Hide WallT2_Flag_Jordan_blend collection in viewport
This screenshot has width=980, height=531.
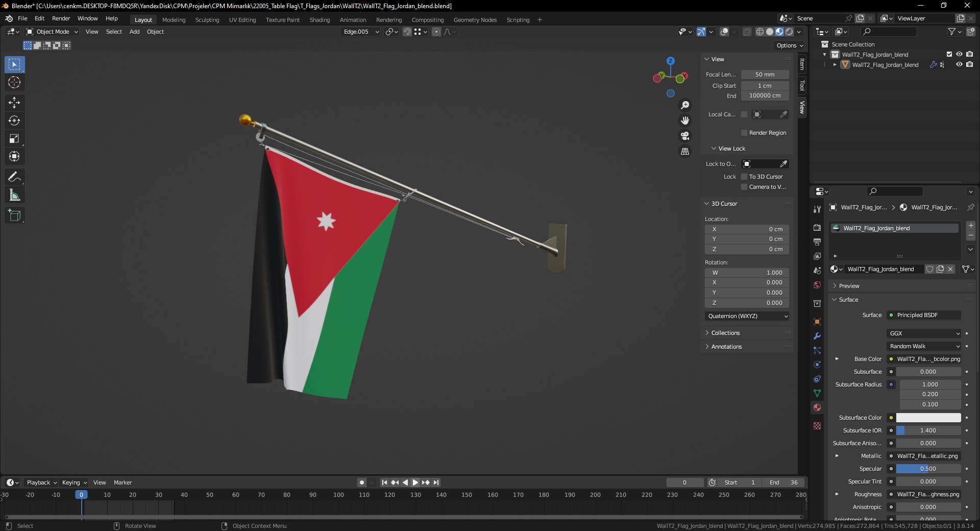(x=959, y=54)
